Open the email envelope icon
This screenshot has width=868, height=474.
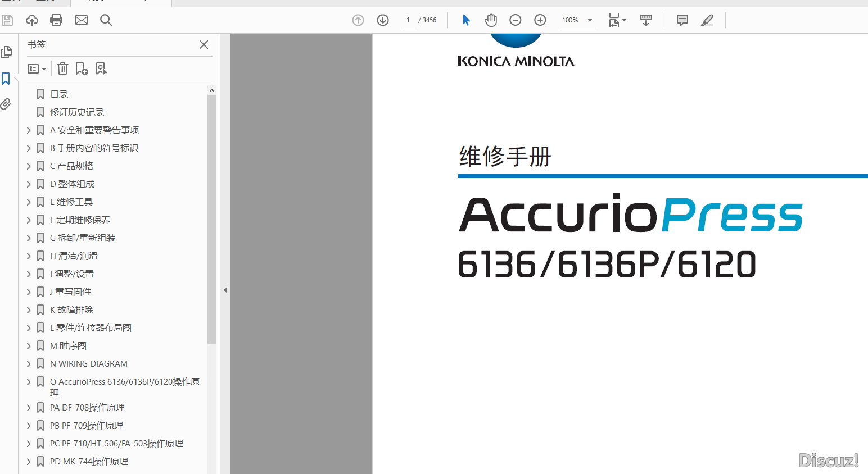click(x=82, y=20)
